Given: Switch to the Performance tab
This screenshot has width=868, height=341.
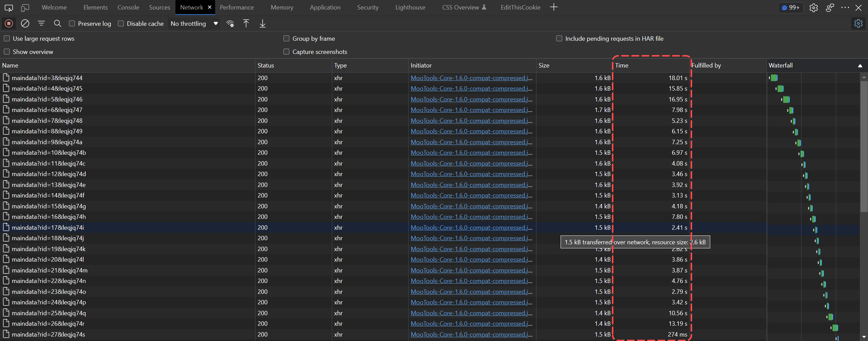Looking at the screenshot, I should [237, 7].
